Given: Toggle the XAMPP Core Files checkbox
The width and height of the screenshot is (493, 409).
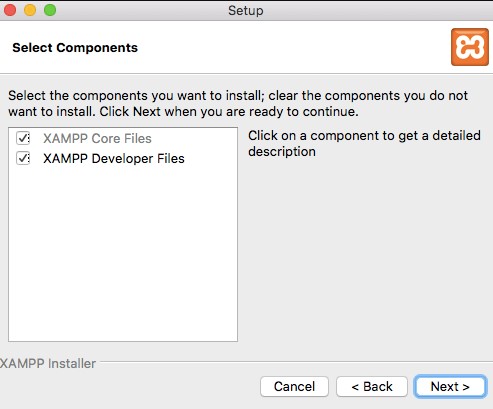Looking at the screenshot, I should pyautogui.click(x=23, y=138).
